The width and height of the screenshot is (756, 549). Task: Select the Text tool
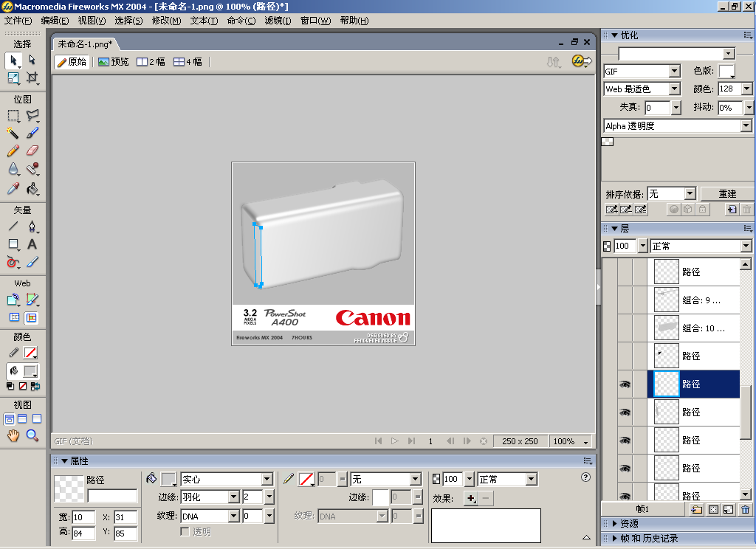pyautogui.click(x=32, y=244)
